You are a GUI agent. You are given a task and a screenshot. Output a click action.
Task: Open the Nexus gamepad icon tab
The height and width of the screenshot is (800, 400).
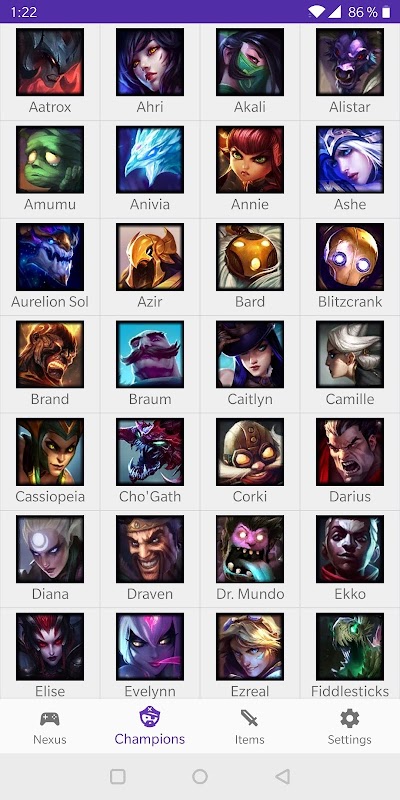pyautogui.click(x=49, y=719)
